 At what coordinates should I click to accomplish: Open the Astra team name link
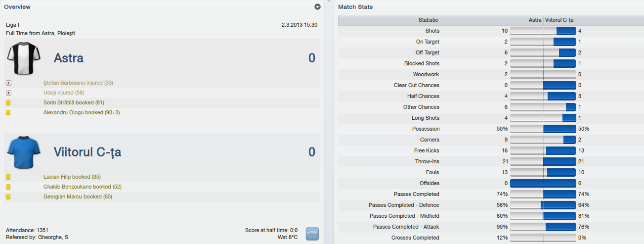(68, 58)
